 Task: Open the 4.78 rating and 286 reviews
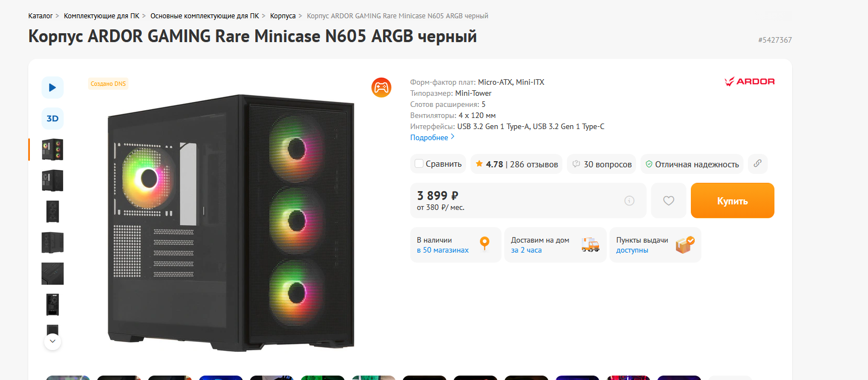click(x=516, y=164)
